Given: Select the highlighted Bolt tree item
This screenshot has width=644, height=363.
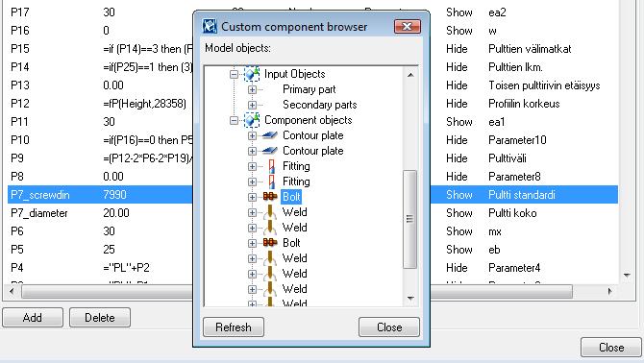Looking at the screenshot, I should 291,197.
